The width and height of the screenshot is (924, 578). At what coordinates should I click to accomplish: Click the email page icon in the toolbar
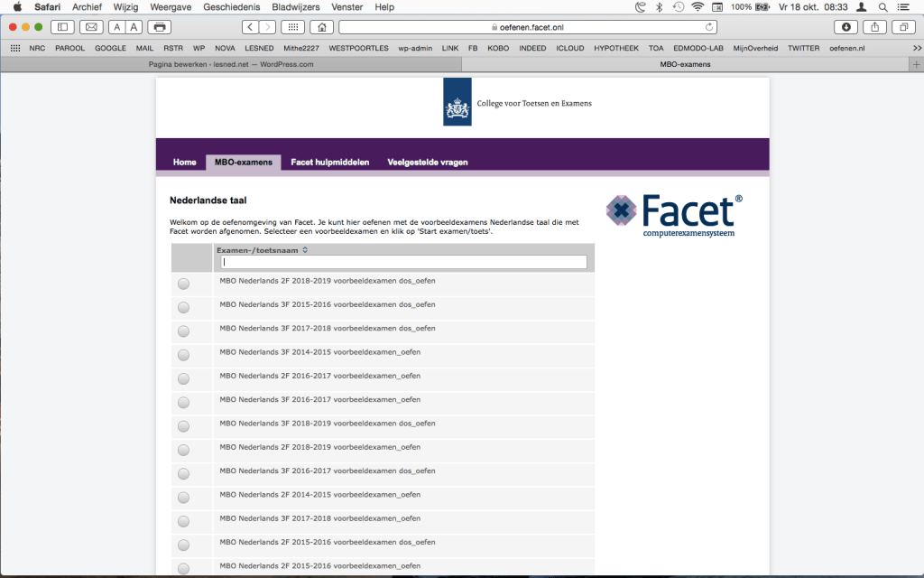90,26
